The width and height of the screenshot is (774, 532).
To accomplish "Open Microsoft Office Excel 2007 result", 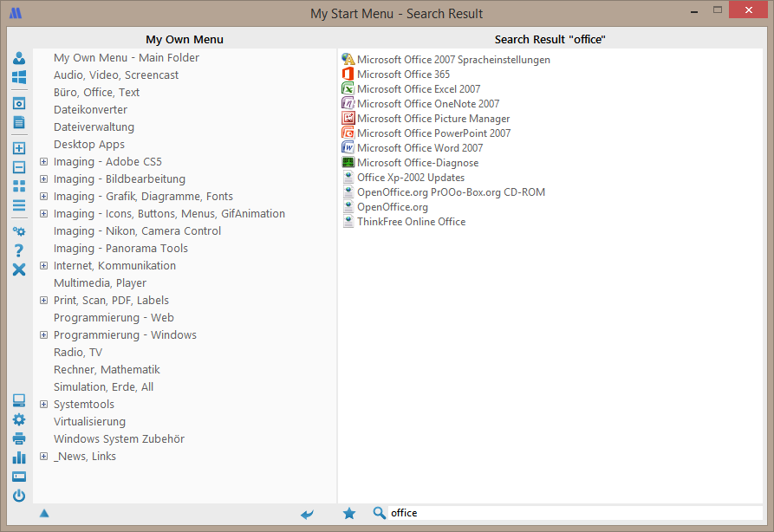I will 418,89.
